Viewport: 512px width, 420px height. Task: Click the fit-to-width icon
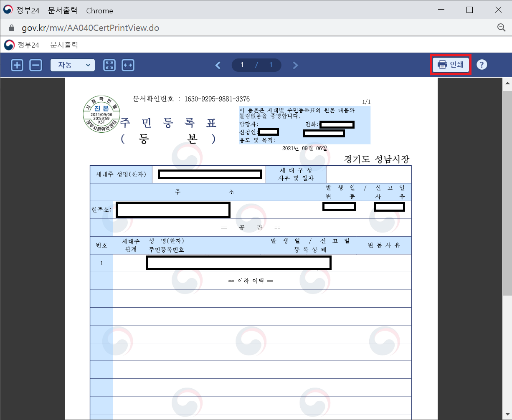128,65
